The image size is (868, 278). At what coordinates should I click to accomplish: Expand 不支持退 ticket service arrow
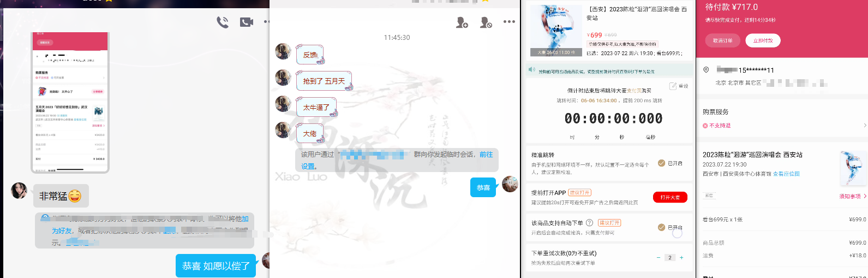pyautogui.click(x=865, y=126)
